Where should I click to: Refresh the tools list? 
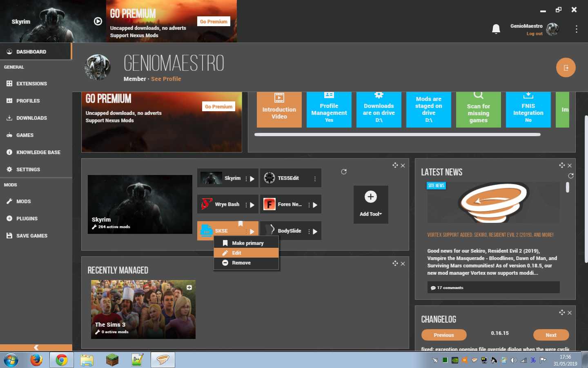pyautogui.click(x=344, y=172)
